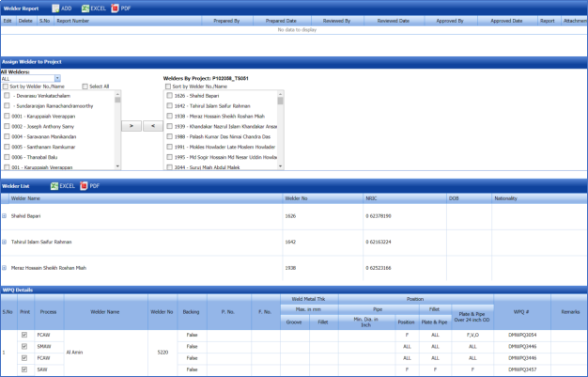The image size is (588, 377).
Task: Select welder 1626 - Shahid Bepari checkbox
Action: pos(170,96)
